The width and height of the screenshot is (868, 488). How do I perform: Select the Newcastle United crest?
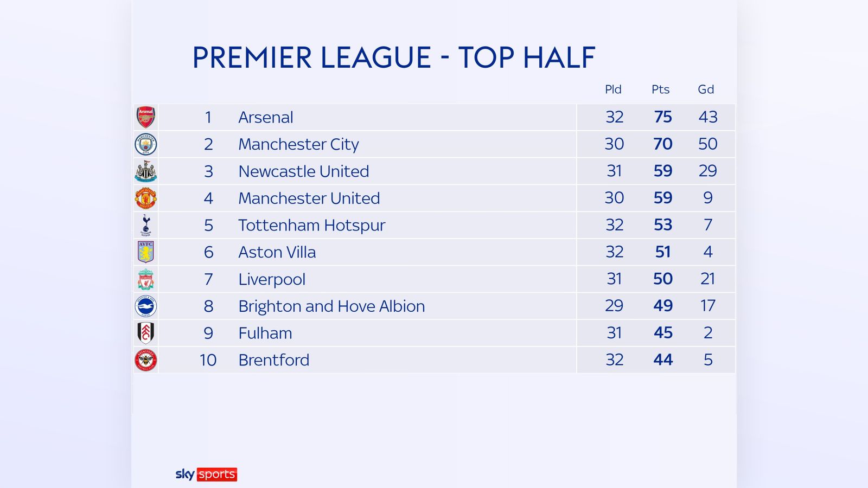pos(146,171)
